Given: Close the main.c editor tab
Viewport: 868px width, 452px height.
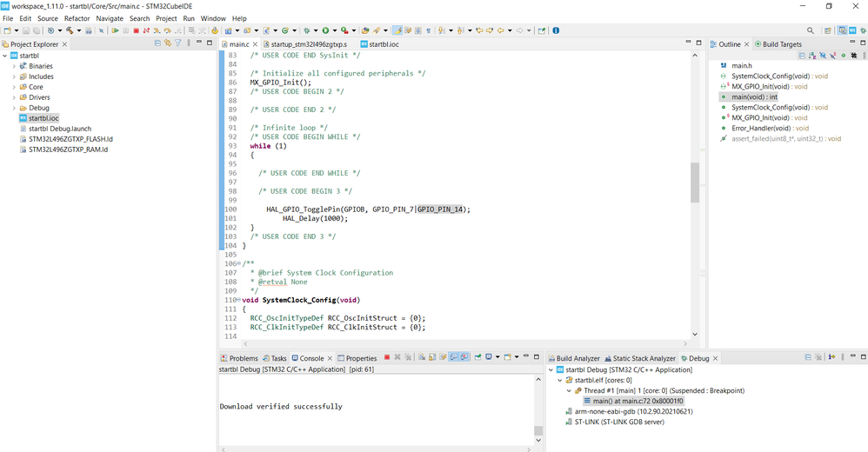Looking at the screenshot, I should [x=255, y=44].
